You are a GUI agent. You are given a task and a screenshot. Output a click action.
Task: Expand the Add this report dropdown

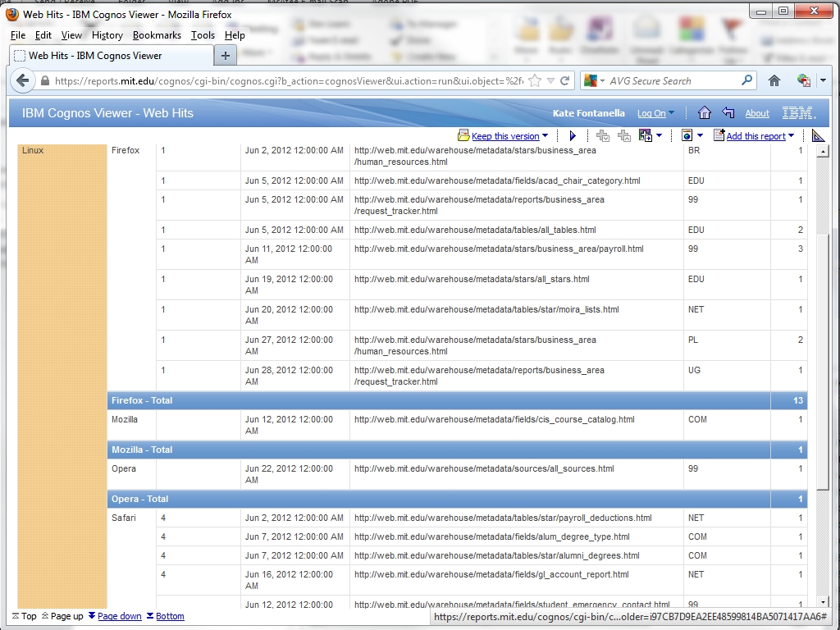coord(791,136)
